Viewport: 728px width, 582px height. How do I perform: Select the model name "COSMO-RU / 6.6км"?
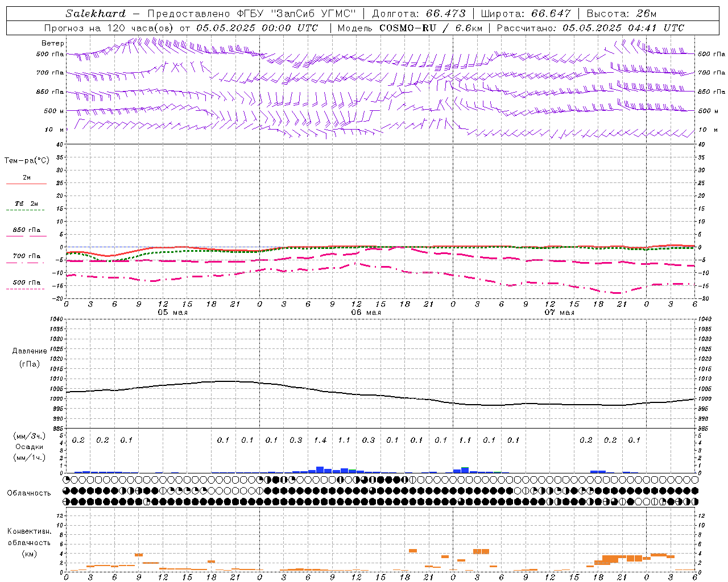431,28
